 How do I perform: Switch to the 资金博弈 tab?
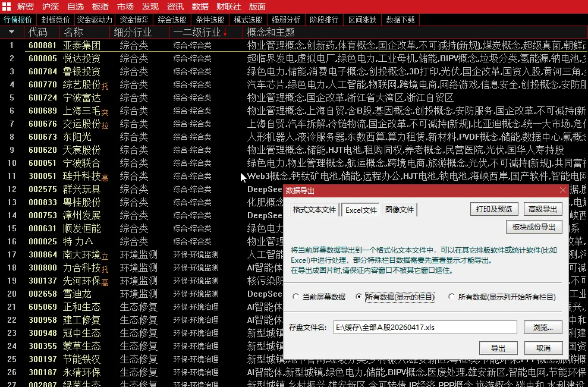[x=134, y=20]
